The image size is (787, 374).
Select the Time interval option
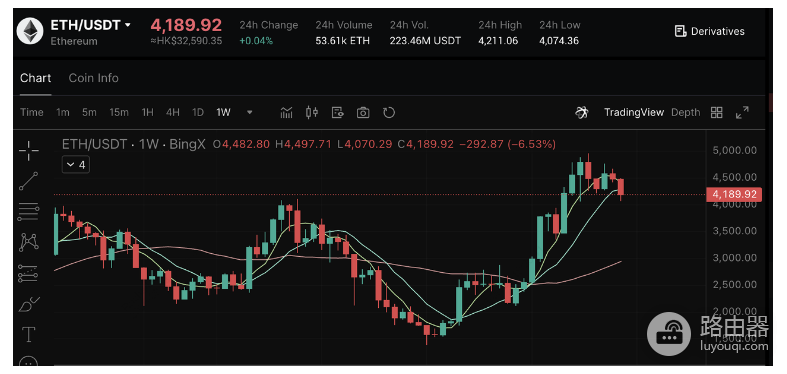(32, 112)
